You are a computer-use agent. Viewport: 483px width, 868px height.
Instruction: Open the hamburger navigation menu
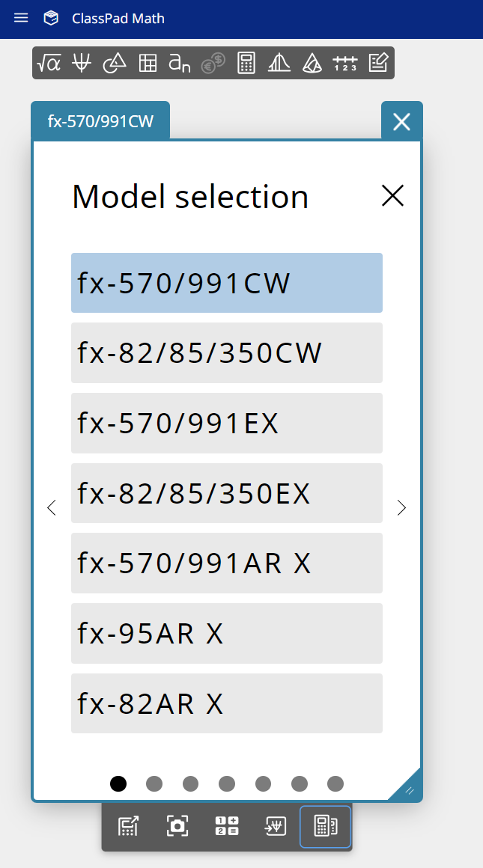click(20, 18)
